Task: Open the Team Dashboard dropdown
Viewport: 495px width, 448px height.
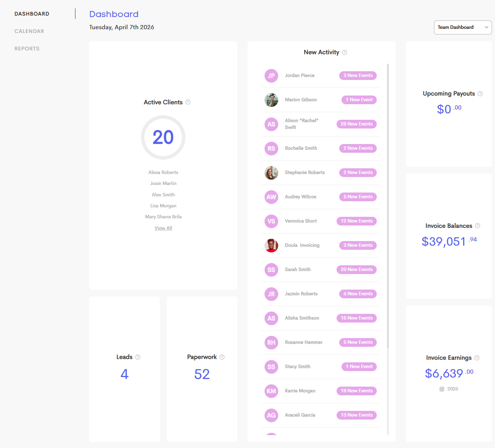Action: (463, 27)
